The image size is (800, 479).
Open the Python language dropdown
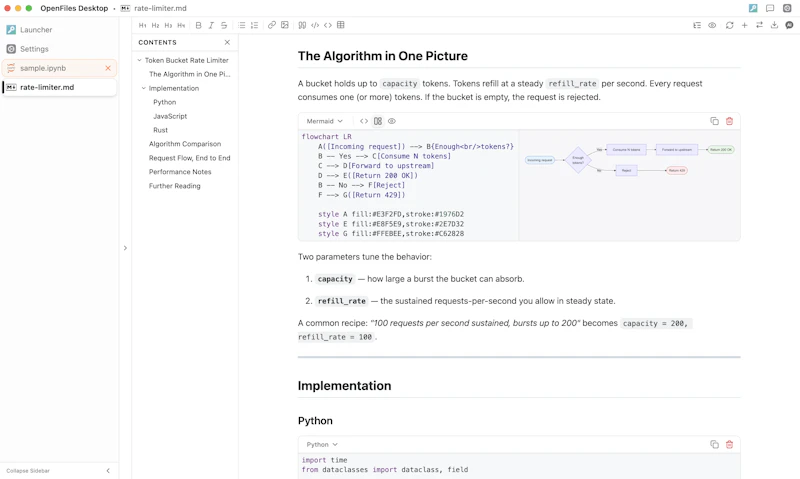322,445
